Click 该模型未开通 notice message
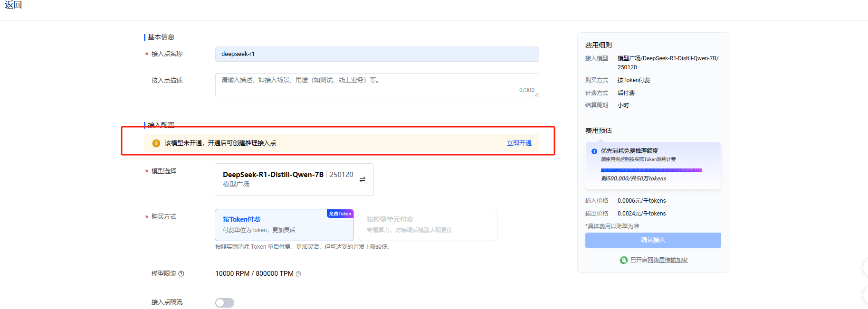Screen dimensions: 868x309 pyautogui.click(x=220, y=143)
